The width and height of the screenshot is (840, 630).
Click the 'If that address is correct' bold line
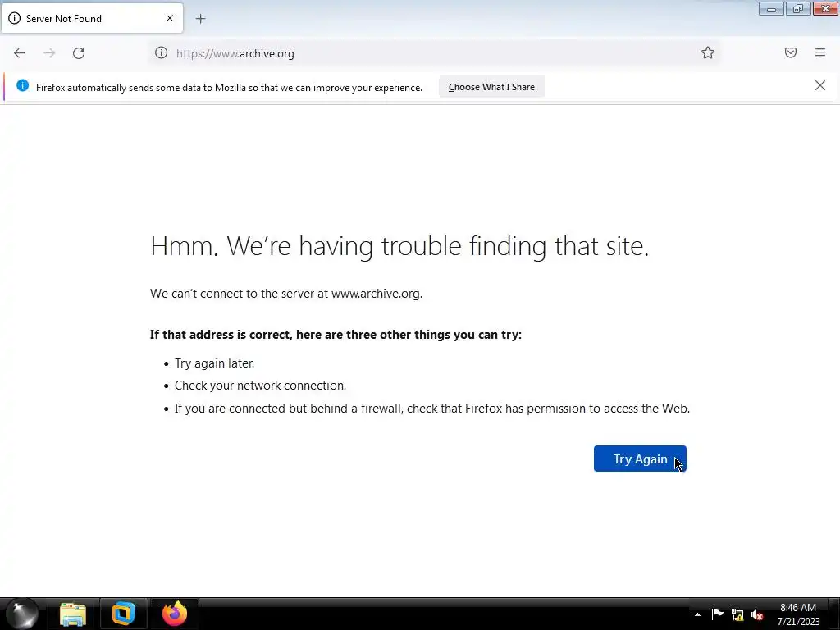point(336,335)
